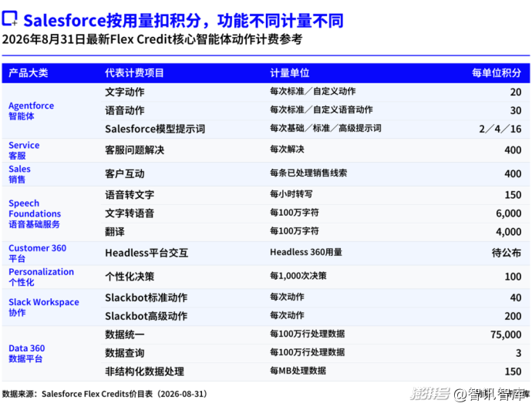The width and height of the screenshot is (532, 410).
Task: Click "每100万行处理数据" in the 数据查询 row
Action: tap(308, 352)
